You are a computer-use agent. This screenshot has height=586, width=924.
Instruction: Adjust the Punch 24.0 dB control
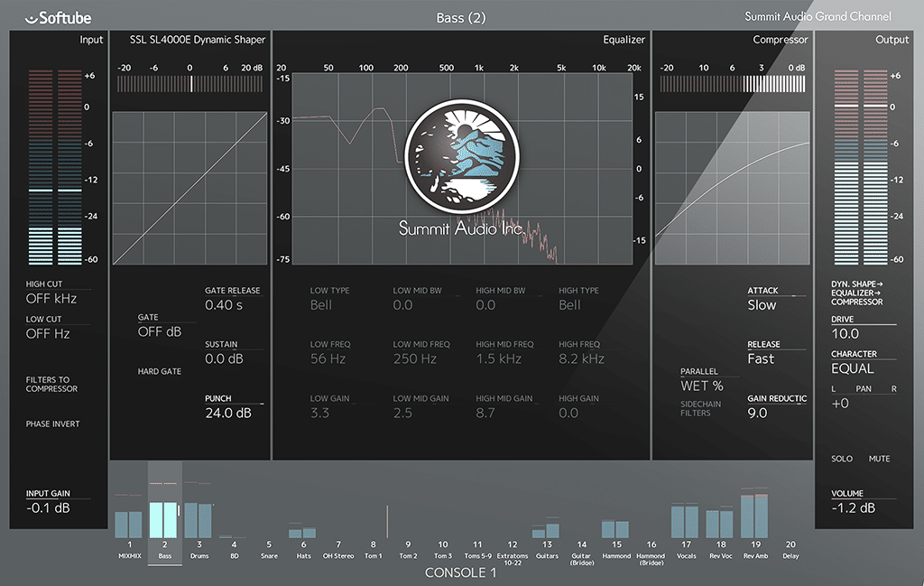(226, 414)
